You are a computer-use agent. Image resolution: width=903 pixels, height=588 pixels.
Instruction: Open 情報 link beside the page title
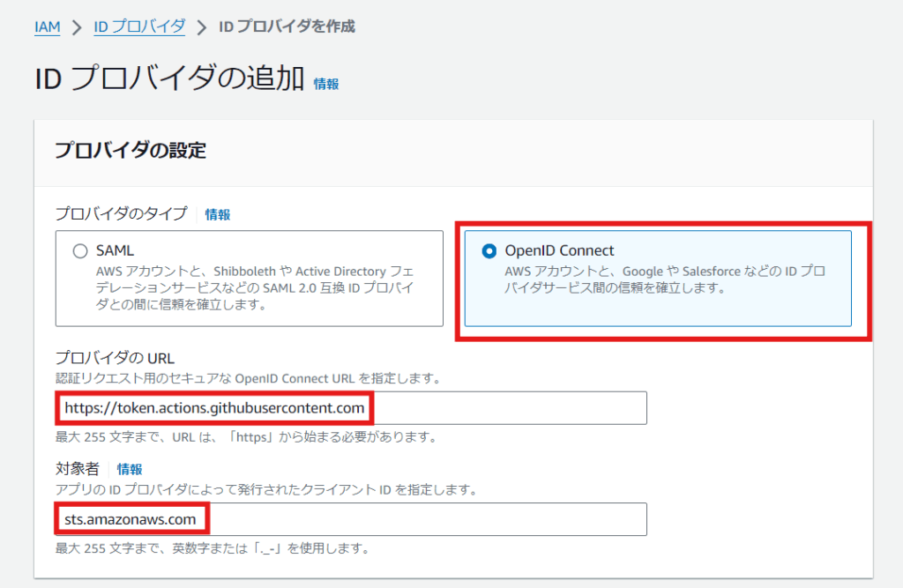click(326, 84)
